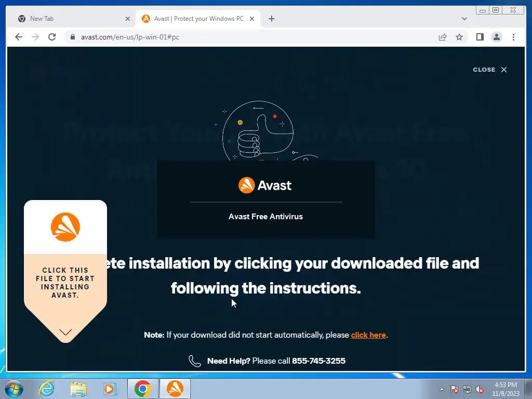This screenshot has height=399, width=532.
Task: Close the Avast download overlay
Action: 490,70
